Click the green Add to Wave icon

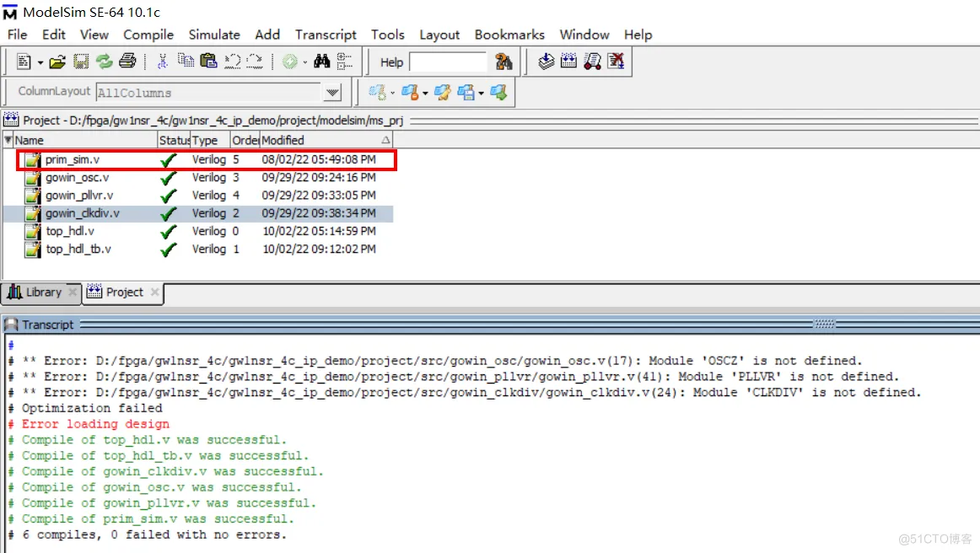[x=289, y=62]
